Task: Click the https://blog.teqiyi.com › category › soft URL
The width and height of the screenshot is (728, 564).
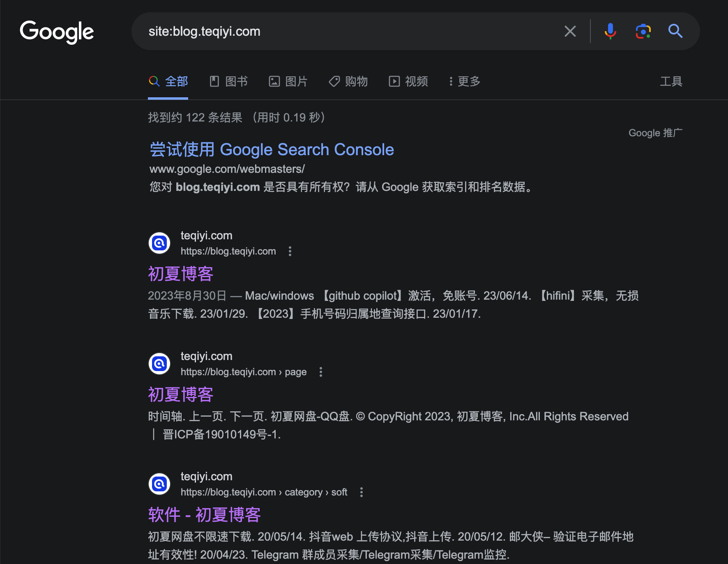Action: pos(264,492)
